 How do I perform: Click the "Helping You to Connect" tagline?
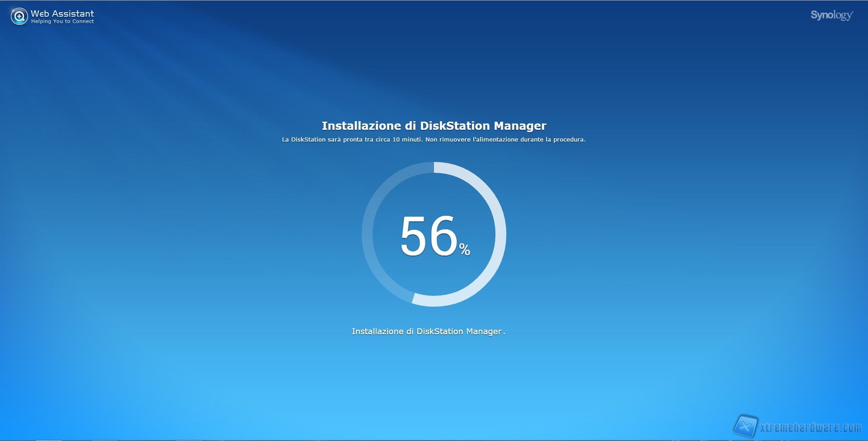(62, 21)
